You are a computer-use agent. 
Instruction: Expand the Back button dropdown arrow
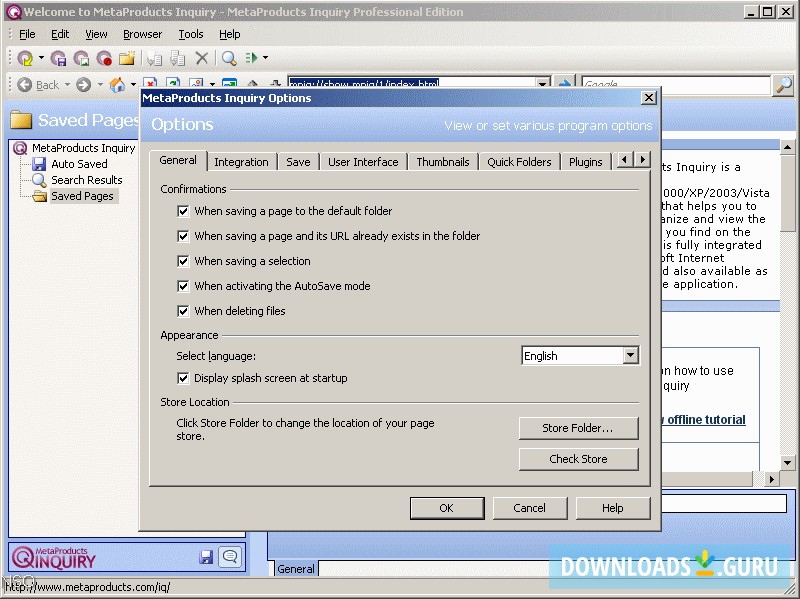pos(66,85)
